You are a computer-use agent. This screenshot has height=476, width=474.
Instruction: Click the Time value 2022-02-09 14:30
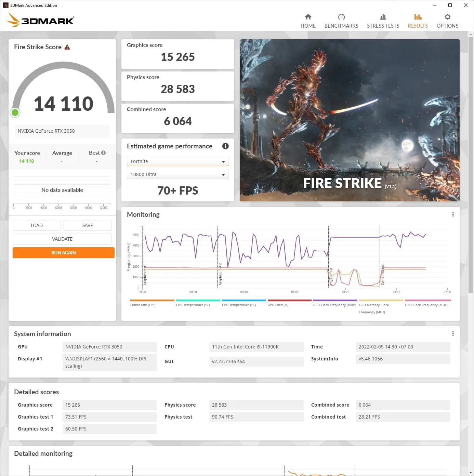[403, 347]
